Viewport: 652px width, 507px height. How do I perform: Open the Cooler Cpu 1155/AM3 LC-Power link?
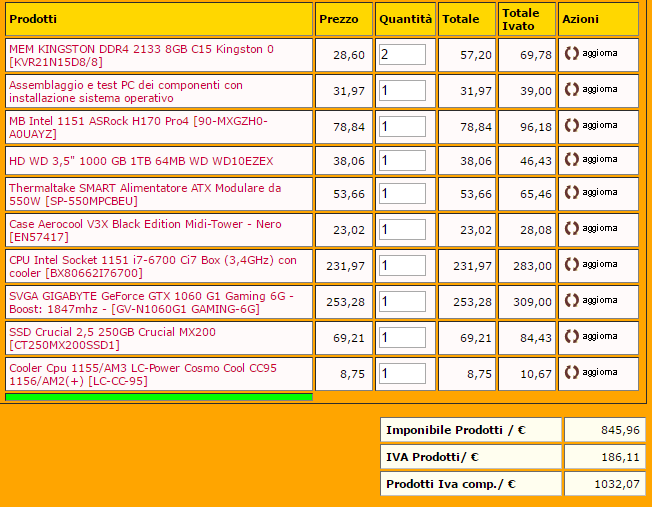[143, 374]
